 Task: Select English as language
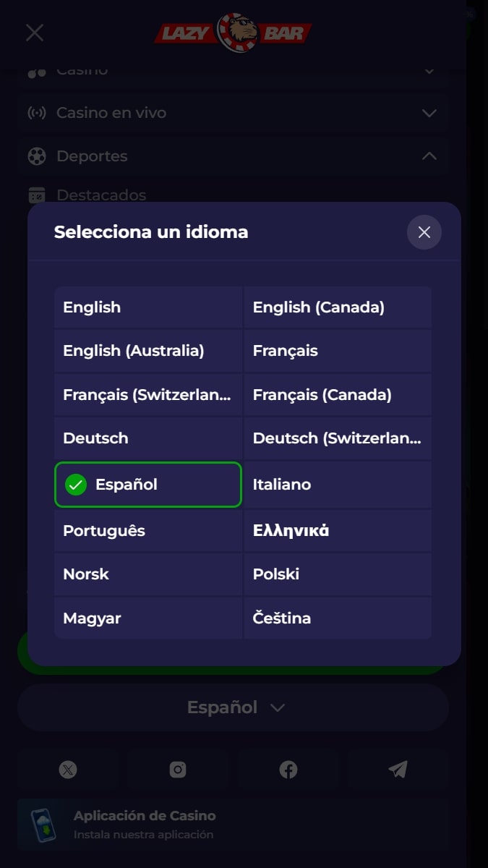pyautogui.click(x=148, y=307)
